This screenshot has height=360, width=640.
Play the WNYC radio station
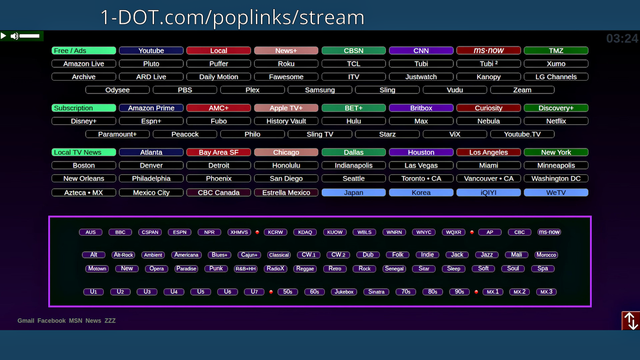(423, 232)
